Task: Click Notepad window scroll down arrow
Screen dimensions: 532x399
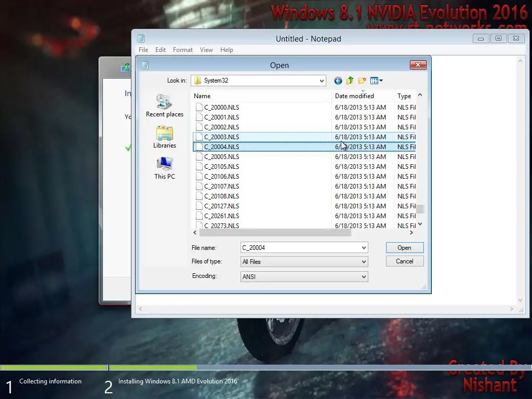Action: (x=520, y=300)
